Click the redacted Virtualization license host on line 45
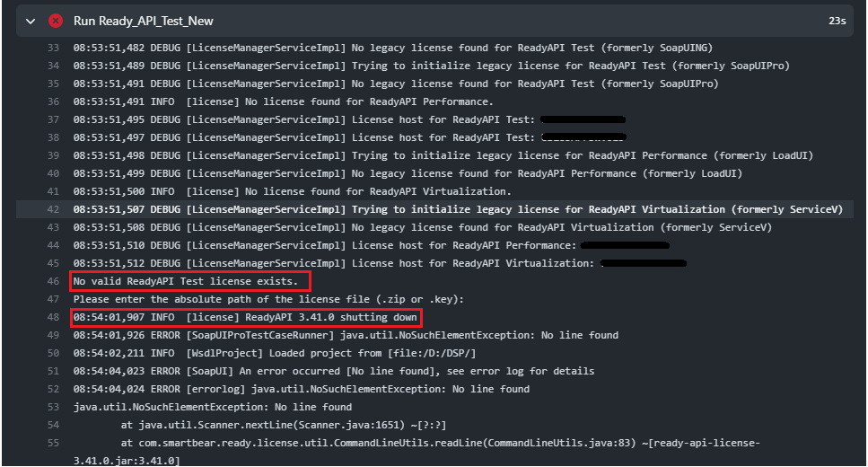 [x=644, y=263]
